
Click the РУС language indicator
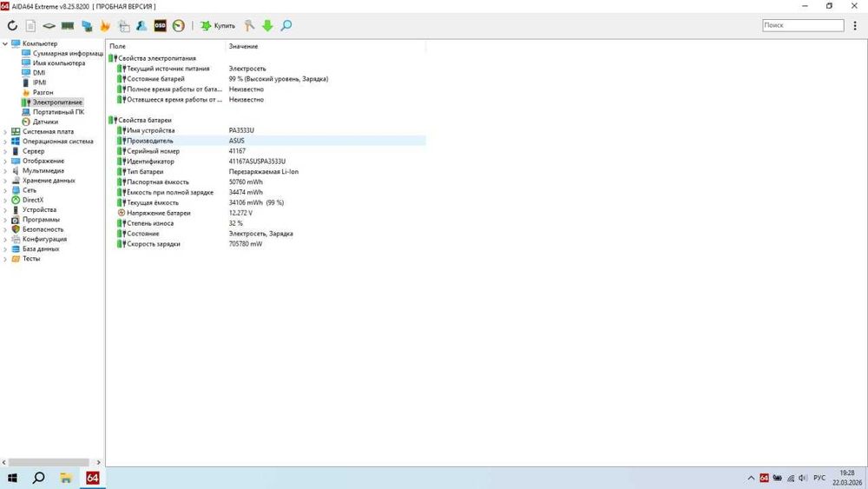pyautogui.click(x=819, y=478)
